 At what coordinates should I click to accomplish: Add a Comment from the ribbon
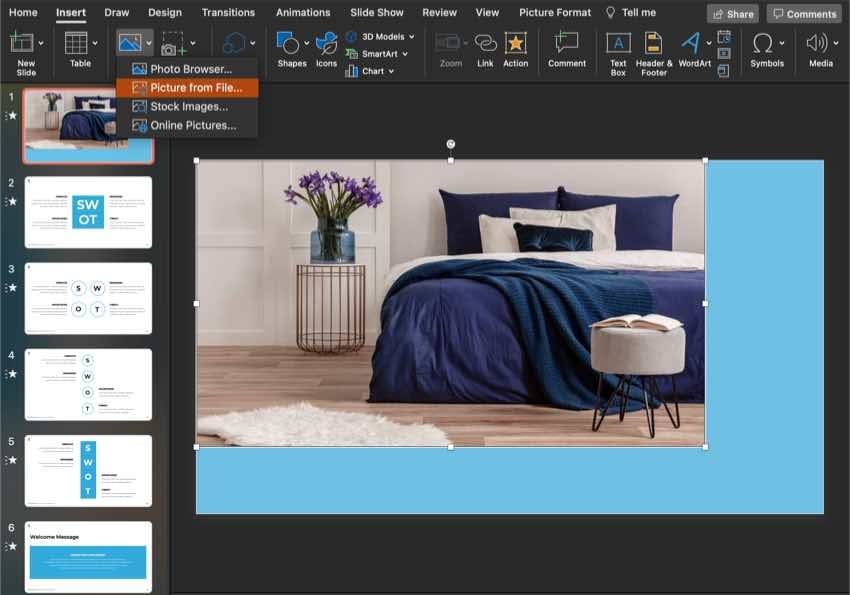(x=567, y=43)
